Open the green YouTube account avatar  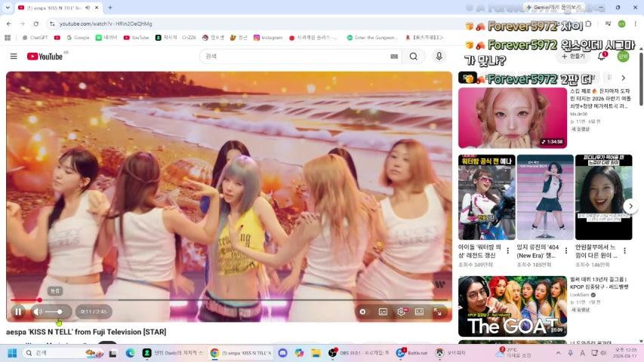tap(623, 57)
